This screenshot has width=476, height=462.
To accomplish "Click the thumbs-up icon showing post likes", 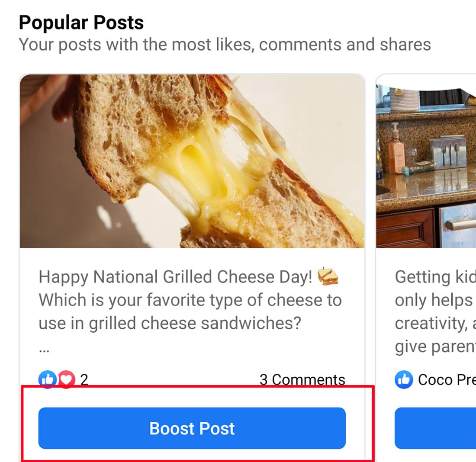I will 48,379.
